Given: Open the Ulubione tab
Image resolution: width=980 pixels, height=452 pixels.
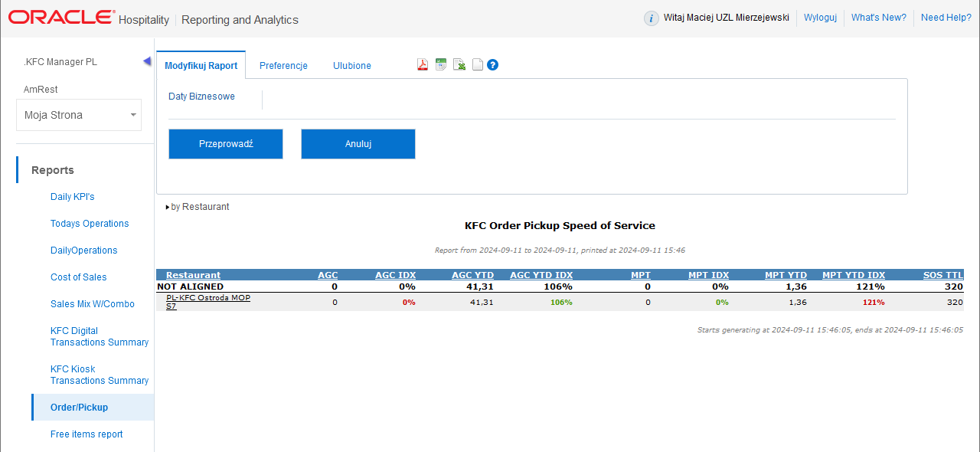Looking at the screenshot, I should (x=352, y=66).
